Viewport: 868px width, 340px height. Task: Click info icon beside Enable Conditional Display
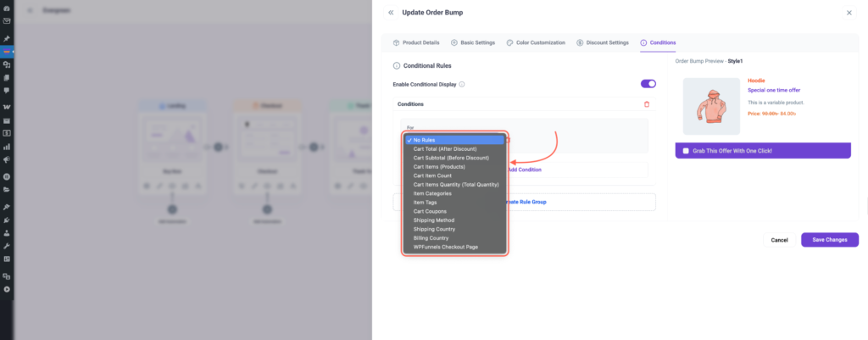pyautogui.click(x=462, y=85)
